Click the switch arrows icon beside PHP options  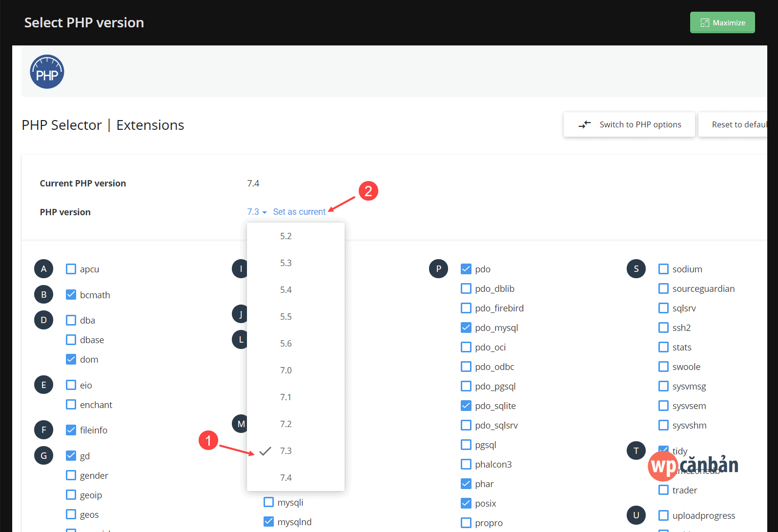pos(584,124)
